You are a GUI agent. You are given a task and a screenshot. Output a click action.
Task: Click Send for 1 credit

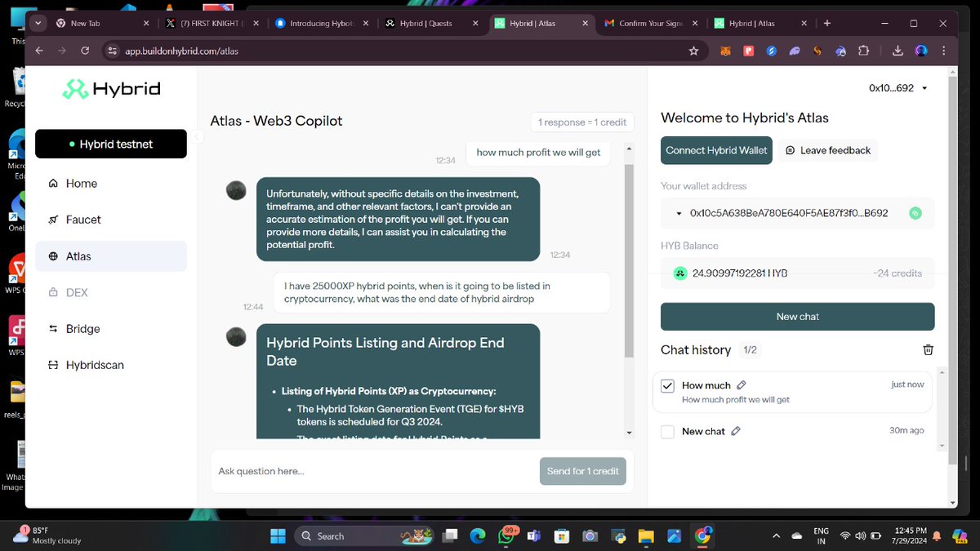583,471
